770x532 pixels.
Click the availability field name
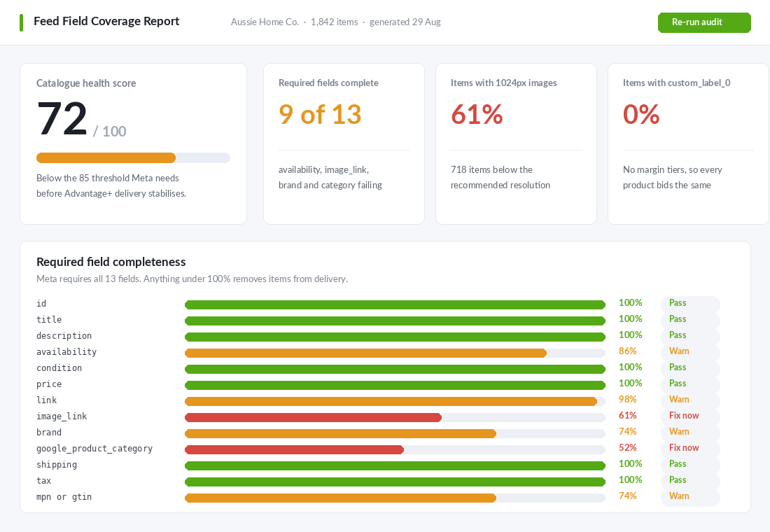point(66,351)
